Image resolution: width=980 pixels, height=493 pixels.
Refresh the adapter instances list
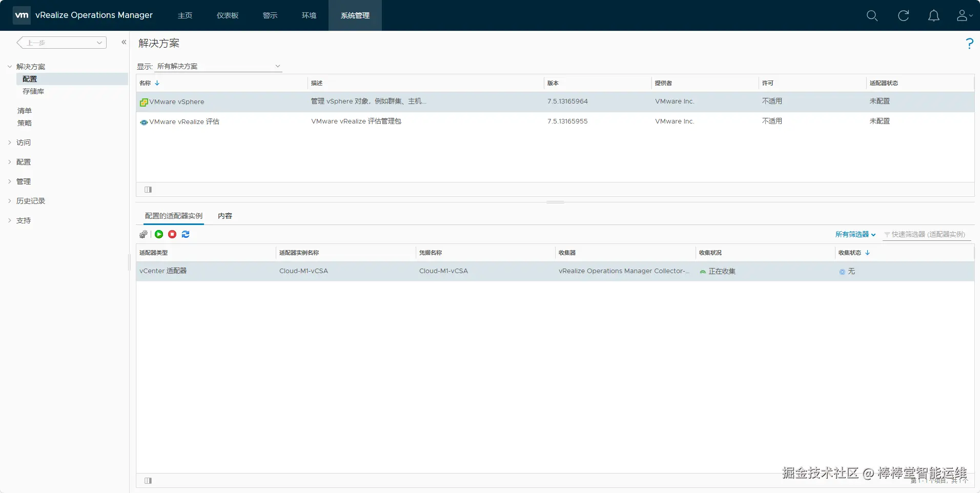[186, 234]
